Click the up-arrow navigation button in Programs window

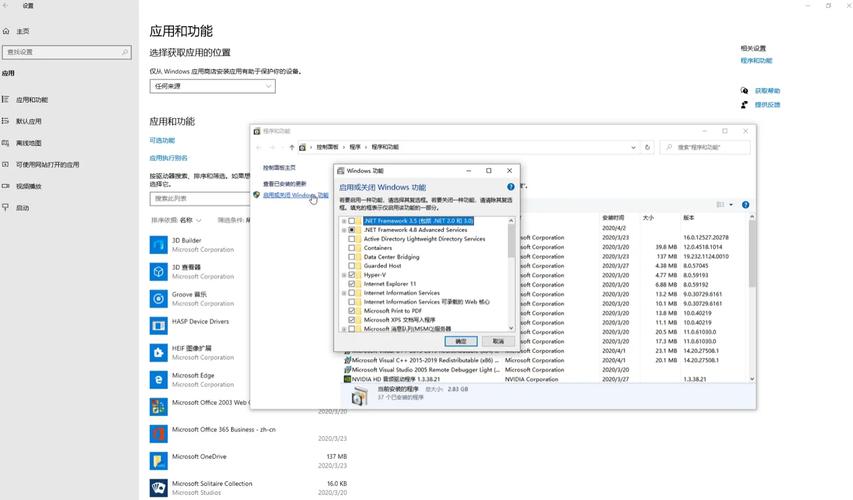pyautogui.click(x=292, y=147)
